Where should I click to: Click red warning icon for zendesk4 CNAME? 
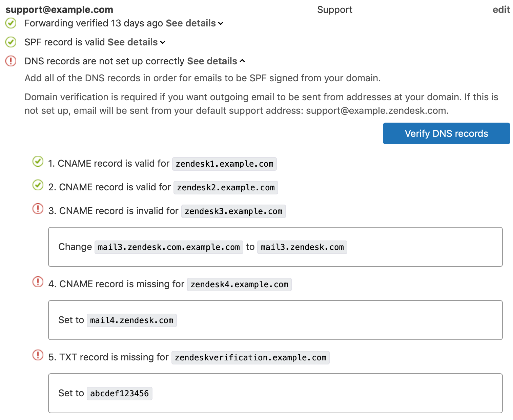[x=38, y=282]
